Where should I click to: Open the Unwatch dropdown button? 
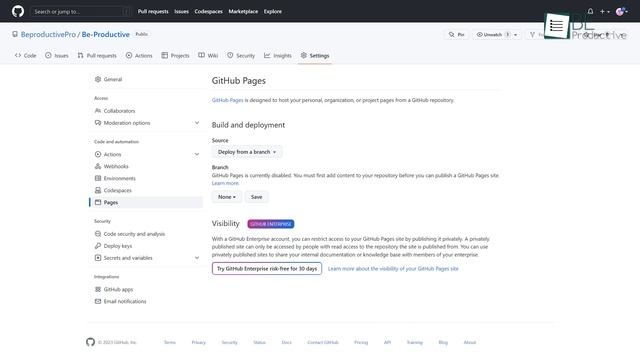click(497, 35)
